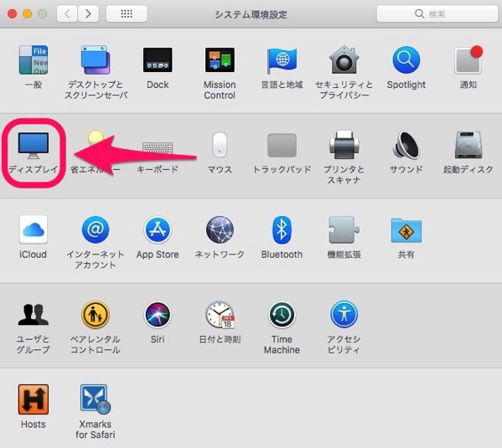Open the Hosts preference pane
Screen dimensions: 502x448
pos(34,399)
